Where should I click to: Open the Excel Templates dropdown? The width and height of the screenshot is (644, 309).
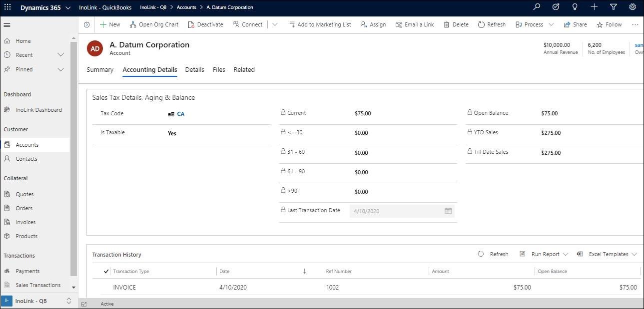click(x=607, y=254)
